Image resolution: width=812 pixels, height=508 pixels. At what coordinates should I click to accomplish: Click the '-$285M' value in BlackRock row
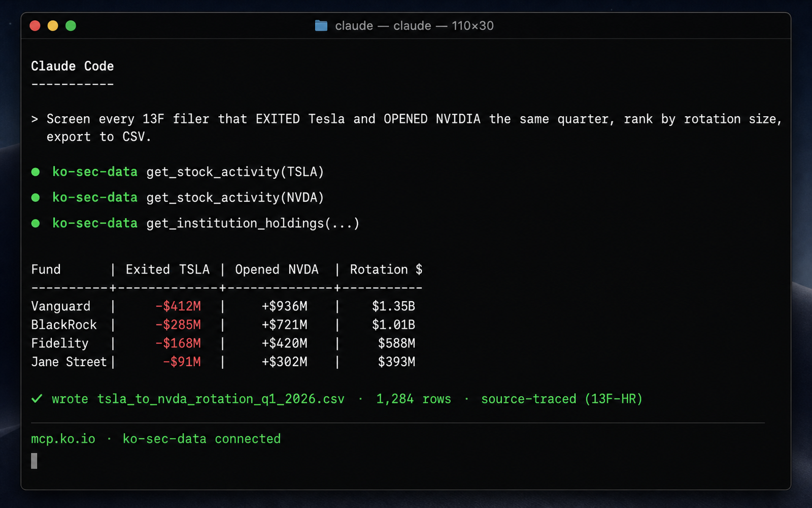click(x=178, y=325)
